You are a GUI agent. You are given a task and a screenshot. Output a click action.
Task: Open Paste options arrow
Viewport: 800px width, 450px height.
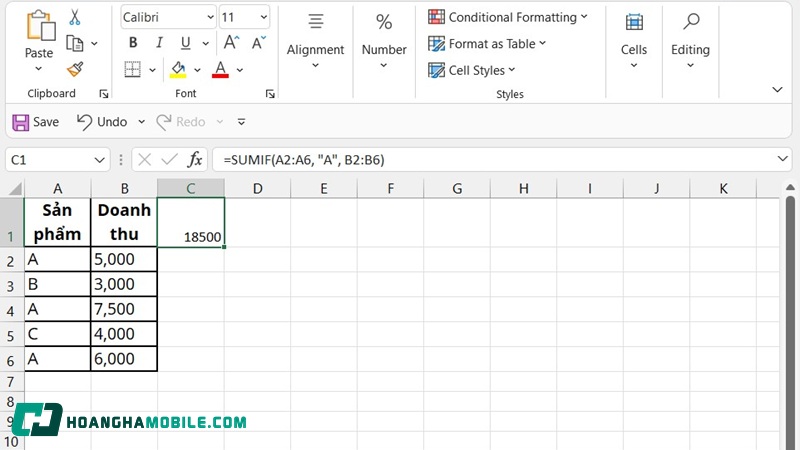coord(39,69)
